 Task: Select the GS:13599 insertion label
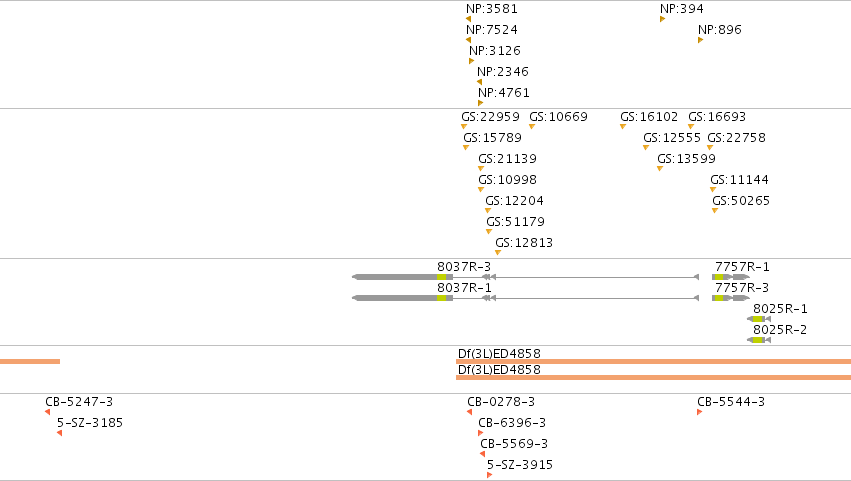tap(686, 159)
